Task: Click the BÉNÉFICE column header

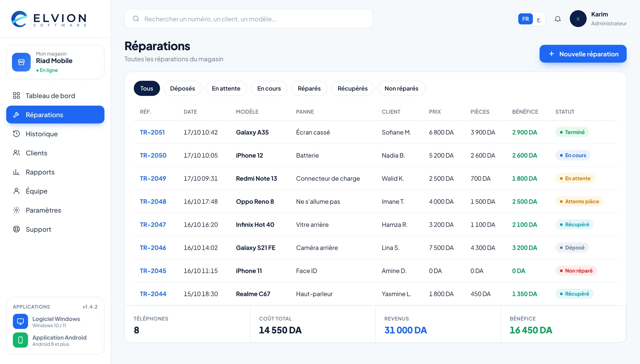Action: [525, 112]
